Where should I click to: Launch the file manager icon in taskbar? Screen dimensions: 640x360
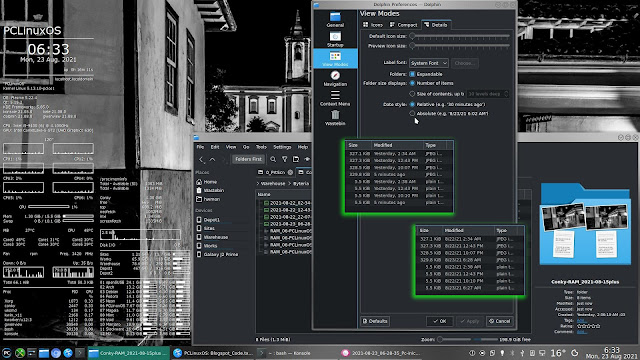click(44, 353)
